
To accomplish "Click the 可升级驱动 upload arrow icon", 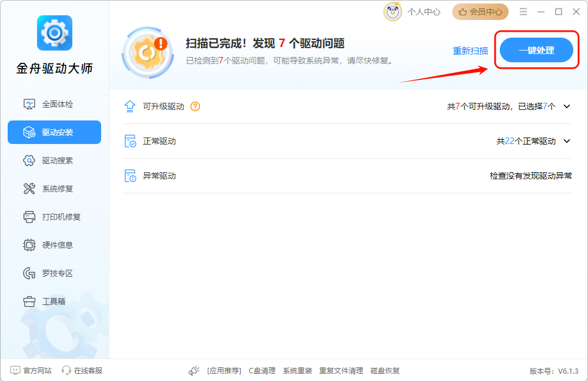I will [x=130, y=106].
